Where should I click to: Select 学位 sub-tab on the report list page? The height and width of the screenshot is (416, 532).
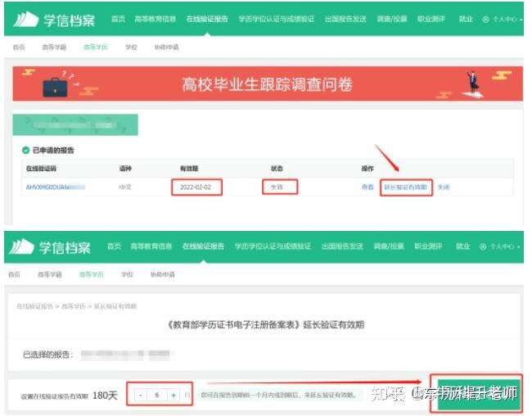click(131, 47)
